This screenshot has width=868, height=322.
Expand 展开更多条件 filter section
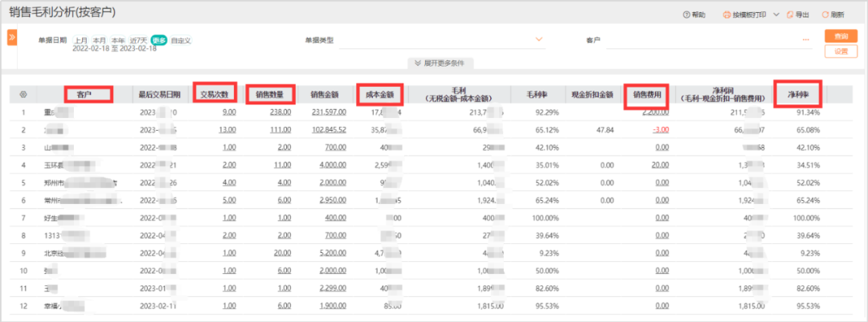(440, 63)
